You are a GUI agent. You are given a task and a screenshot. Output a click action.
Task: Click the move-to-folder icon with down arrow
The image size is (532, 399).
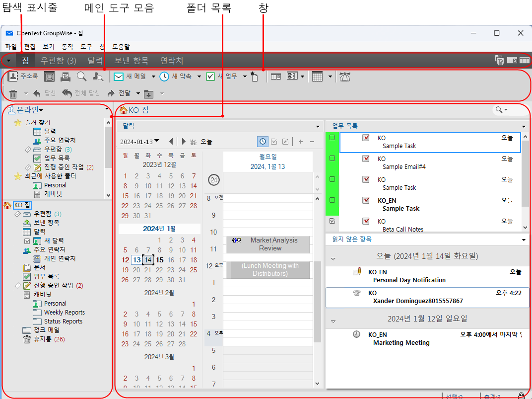coord(148,94)
